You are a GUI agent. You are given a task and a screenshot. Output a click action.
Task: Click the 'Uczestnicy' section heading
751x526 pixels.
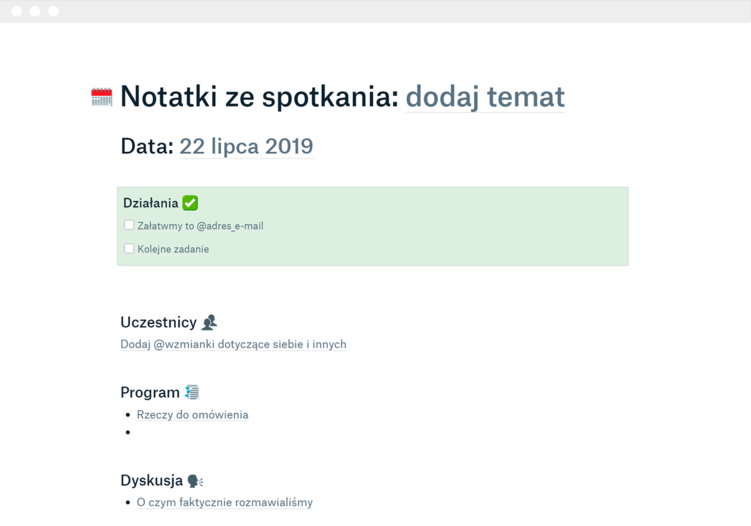[x=158, y=322]
